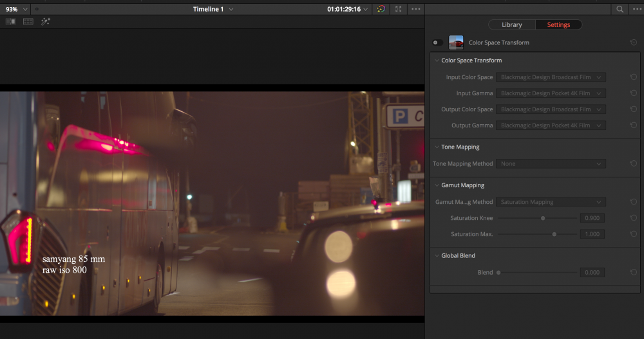Open the viewer zoom 93% dropdown
Image resolution: width=644 pixels, height=339 pixels.
(17, 9)
